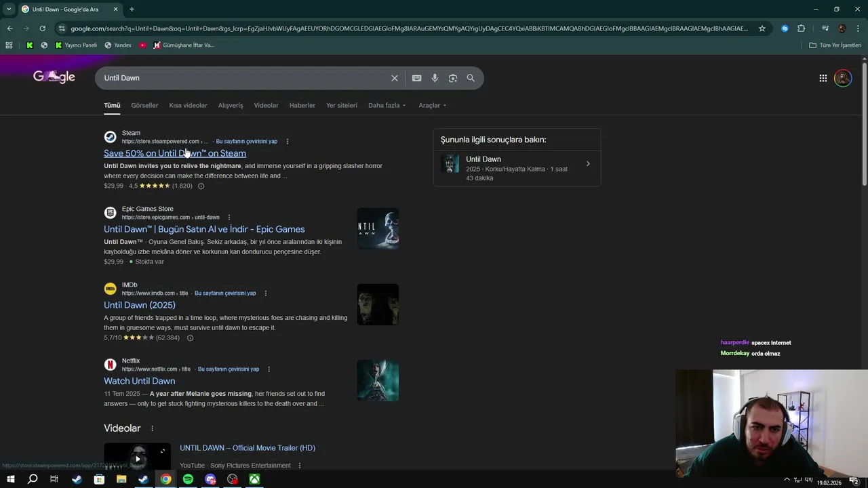
Task: Open the Official Movie Trailer video link
Action: point(248,448)
